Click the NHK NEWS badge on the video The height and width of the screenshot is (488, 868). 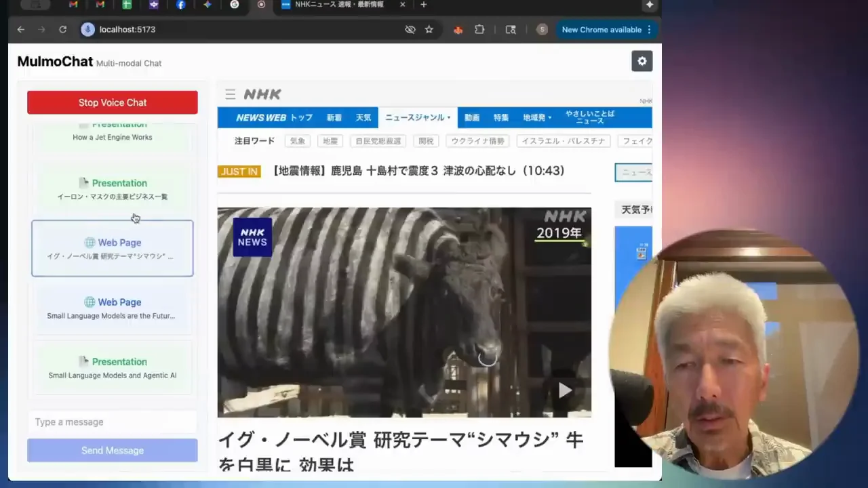coord(252,237)
